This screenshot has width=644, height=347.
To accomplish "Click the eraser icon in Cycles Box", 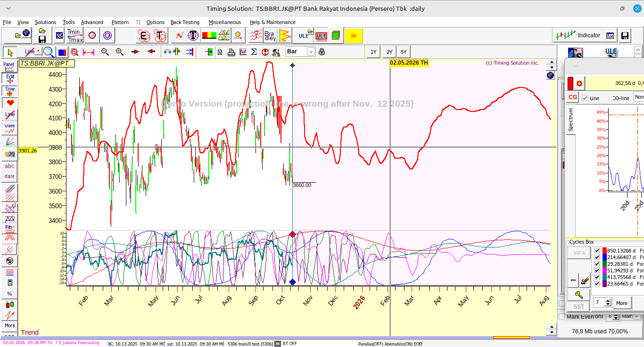I will pyautogui.click(x=585, y=280).
